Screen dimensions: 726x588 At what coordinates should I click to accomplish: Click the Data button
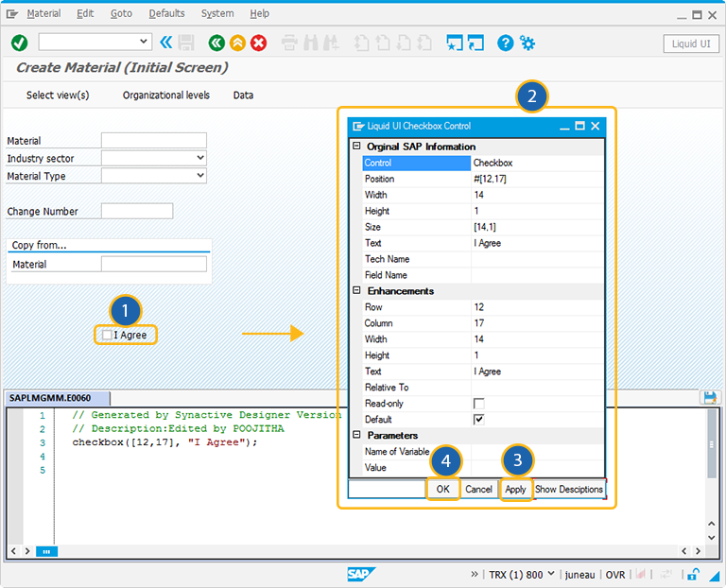coord(243,95)
